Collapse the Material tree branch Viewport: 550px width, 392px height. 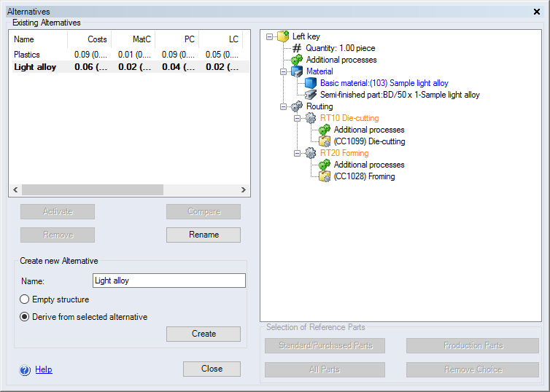(x=284, y=71)
